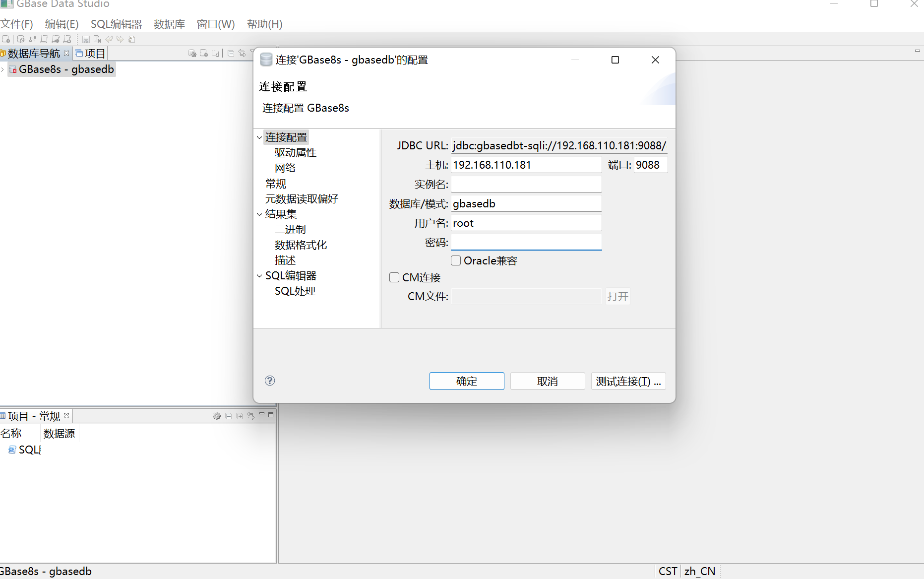Image resolution: width=924 pixels, height=579 pixels.
Task: Open the 数据库 menu
Action: 169,24
